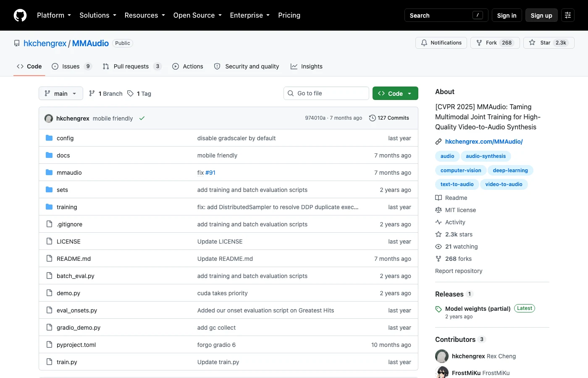This screenshot has height=378, width=588.
Task: Click the Go to file input
Action: point(326,93)
